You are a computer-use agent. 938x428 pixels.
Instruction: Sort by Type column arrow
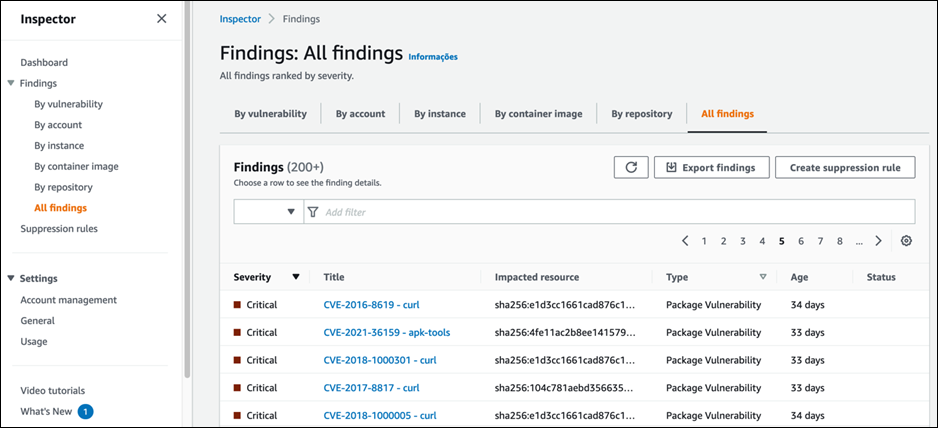[763, 277]
